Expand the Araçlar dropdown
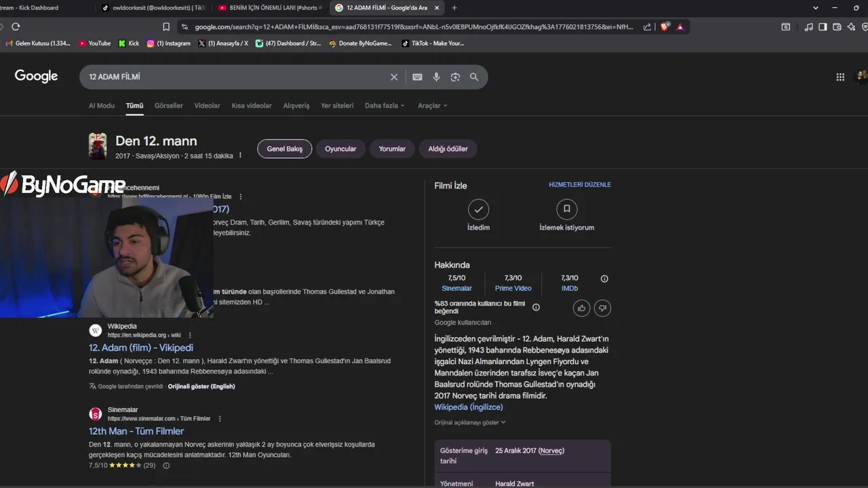 432,106
